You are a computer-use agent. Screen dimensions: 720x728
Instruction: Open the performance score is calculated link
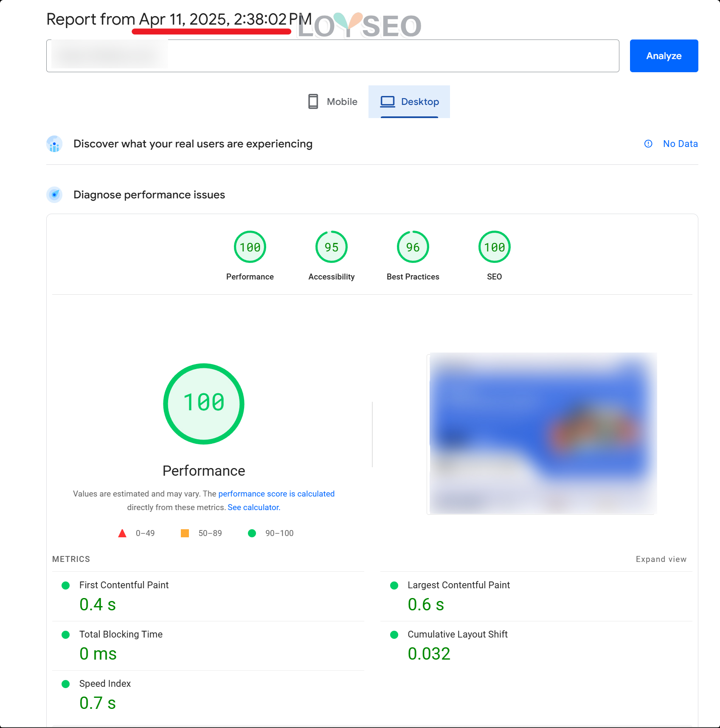(x=276, y=494)
